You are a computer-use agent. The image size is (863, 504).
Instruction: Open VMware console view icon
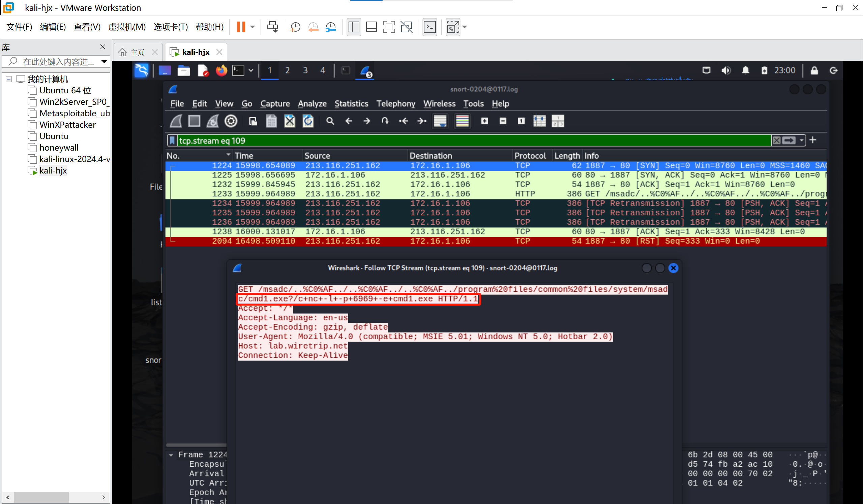[x=430, y=27]
